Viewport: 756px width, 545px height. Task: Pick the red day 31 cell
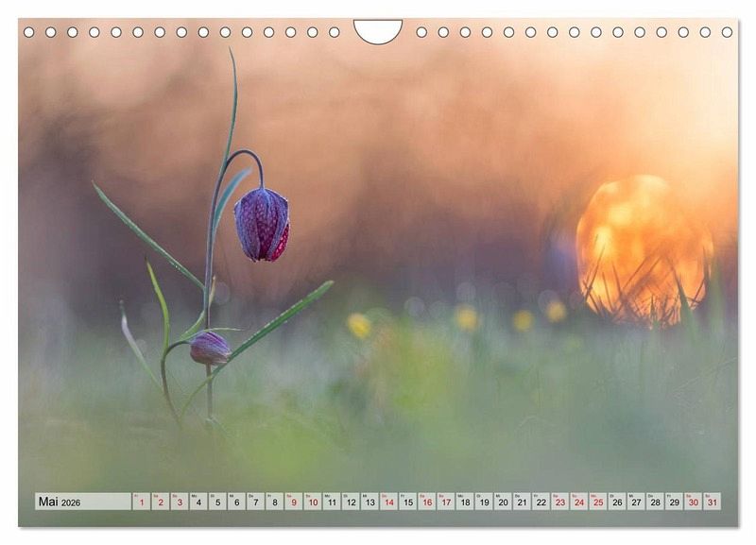[x=713, y=502]
